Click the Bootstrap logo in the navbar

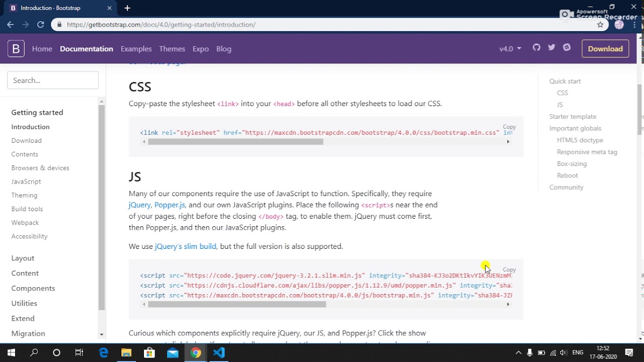point(16,49)
